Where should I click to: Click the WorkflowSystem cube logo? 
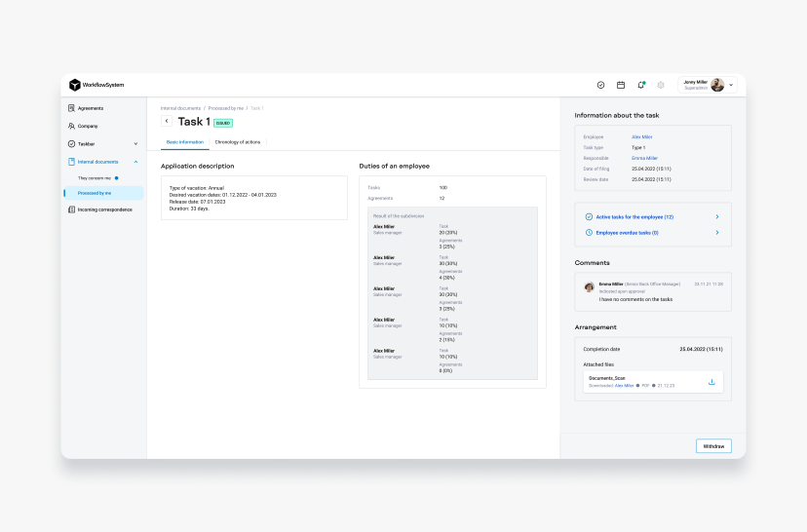point(74,85)
